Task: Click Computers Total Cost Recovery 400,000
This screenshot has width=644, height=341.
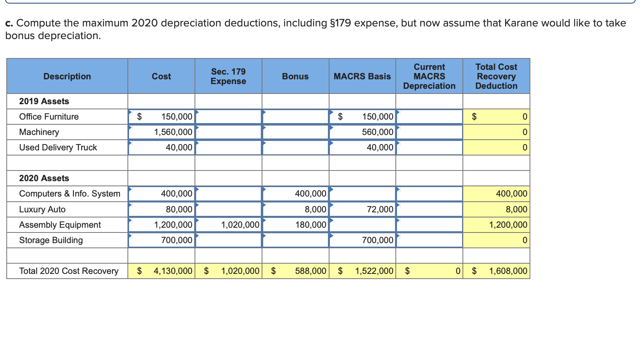Action: pos(496,194)
